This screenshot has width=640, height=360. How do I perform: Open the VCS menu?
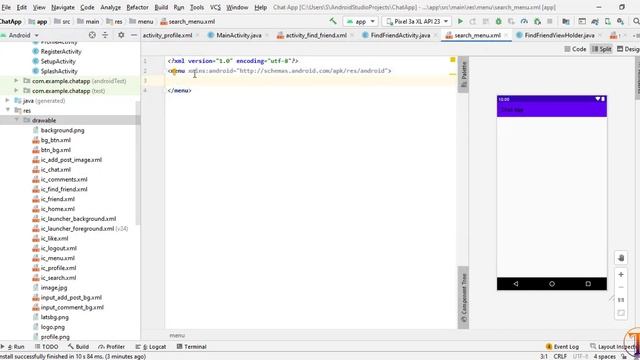215,7
